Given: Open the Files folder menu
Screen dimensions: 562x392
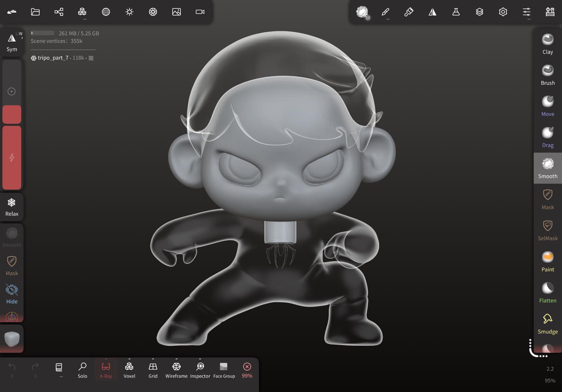Looking at the screenshot, I should coord(35,12).
